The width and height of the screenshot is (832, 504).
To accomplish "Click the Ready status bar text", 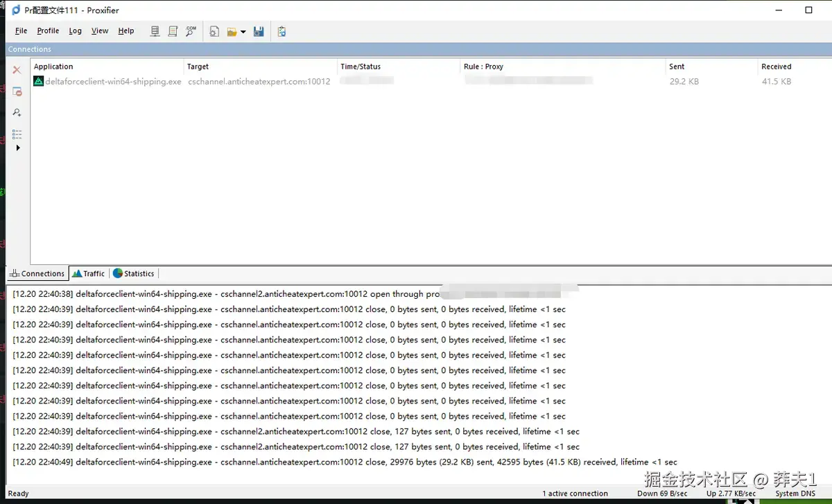I will point(19,494).
